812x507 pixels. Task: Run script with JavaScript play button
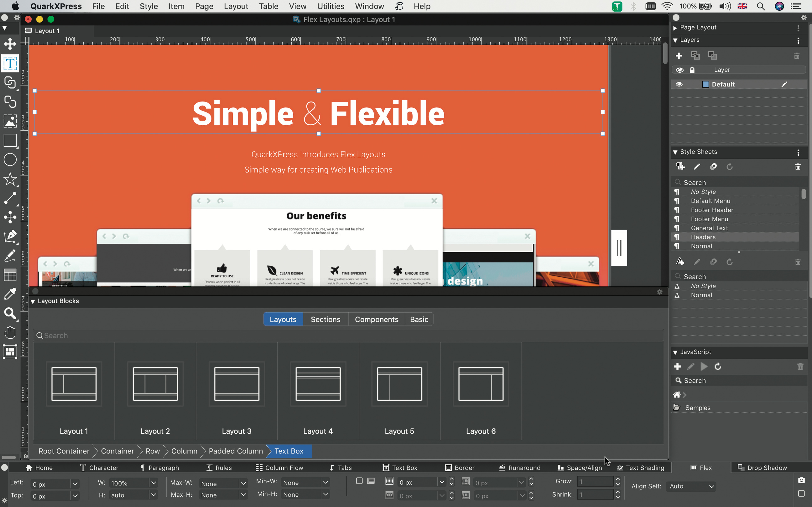[x=704, y=367]
